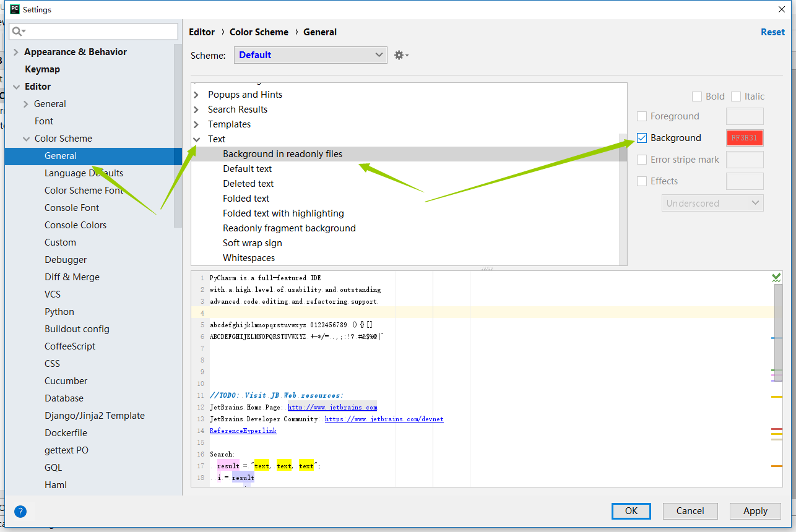Select Diff & Merge in the sidebar

pyautogui.click(x=72, y=277)
